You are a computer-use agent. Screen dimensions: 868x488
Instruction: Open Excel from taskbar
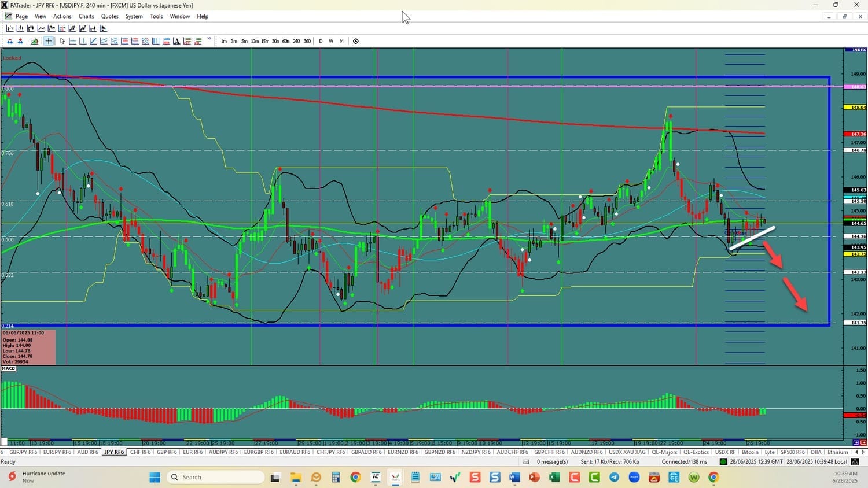554,477
